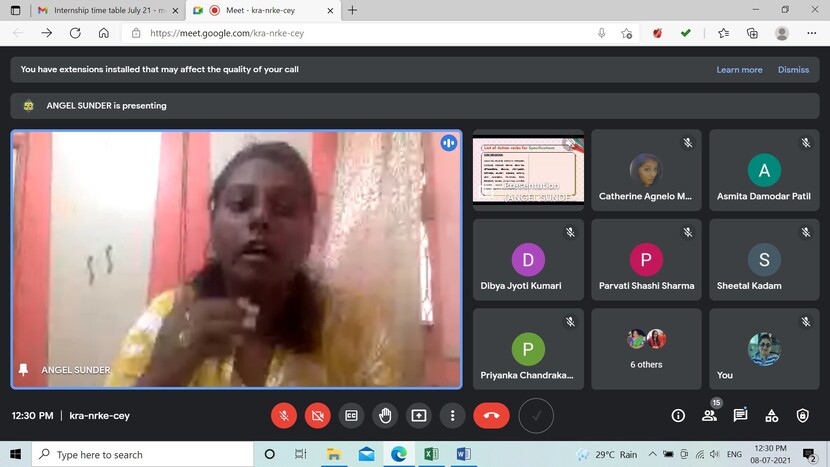Leave the call with red hang-up button
Viewport: 830px width, 467px height.
pyautogui.click(x=491, y=415)
